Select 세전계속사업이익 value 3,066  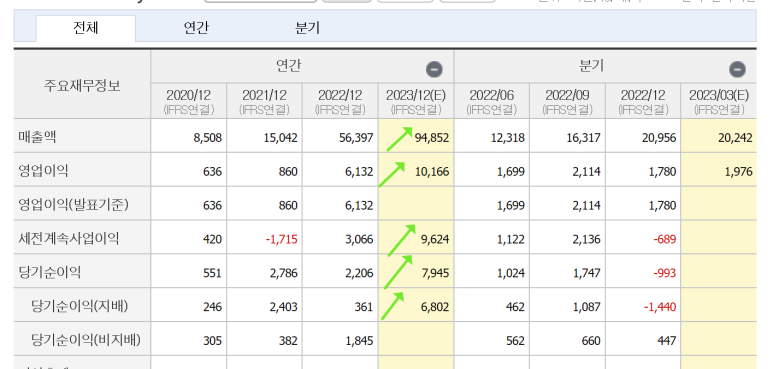tap(359, 240)
